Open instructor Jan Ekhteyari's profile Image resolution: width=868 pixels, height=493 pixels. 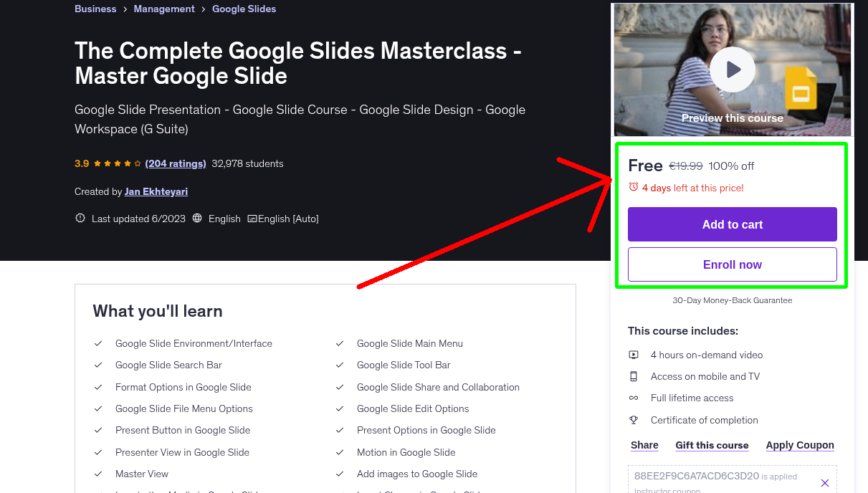(x=156, y=191)
